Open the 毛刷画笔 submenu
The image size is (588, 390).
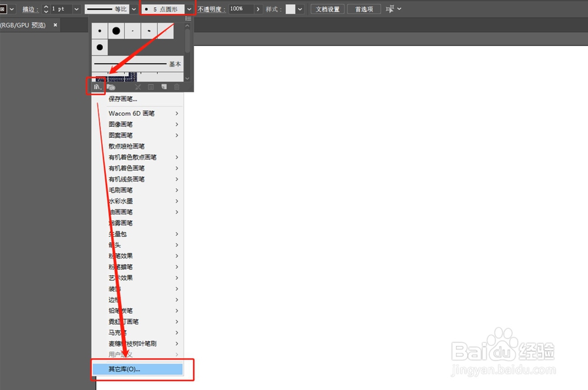[x=138, y=190]
